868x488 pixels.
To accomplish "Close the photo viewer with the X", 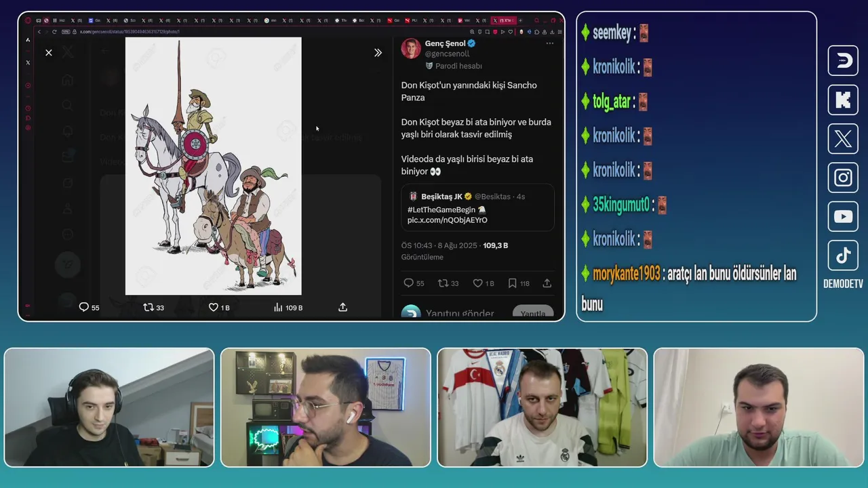I will click(49, 52).
